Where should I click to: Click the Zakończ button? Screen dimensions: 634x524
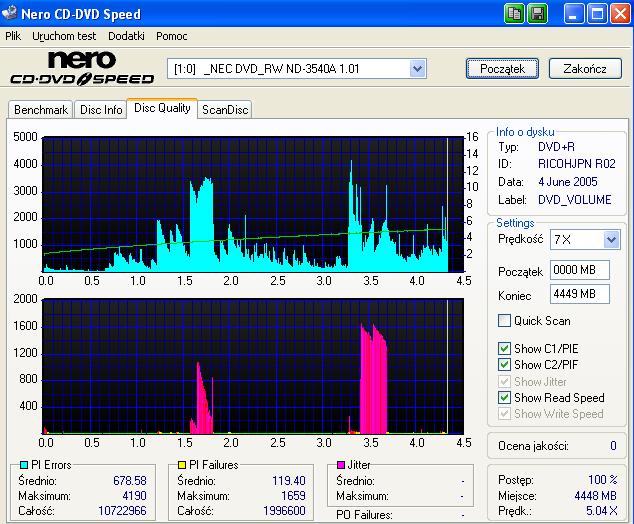(585, 68)
